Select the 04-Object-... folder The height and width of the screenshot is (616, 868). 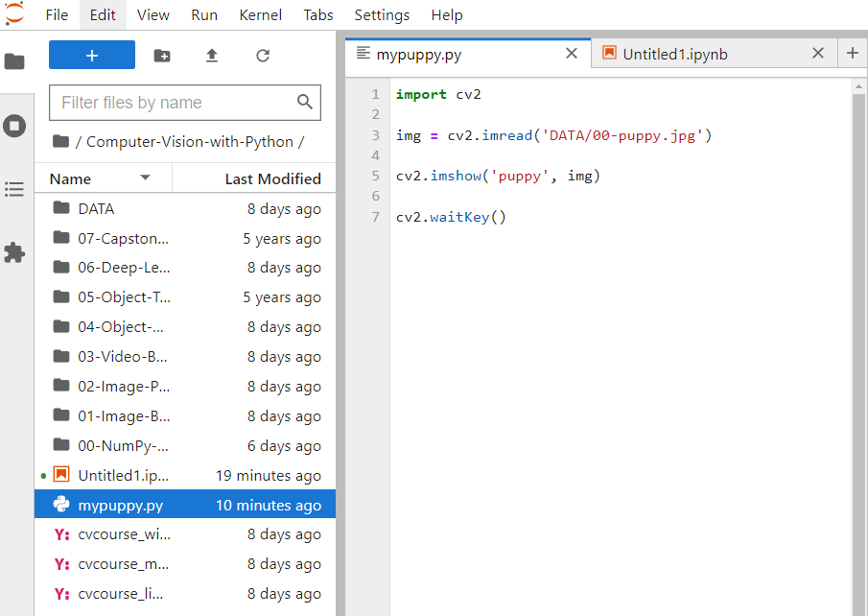point(185,327)
